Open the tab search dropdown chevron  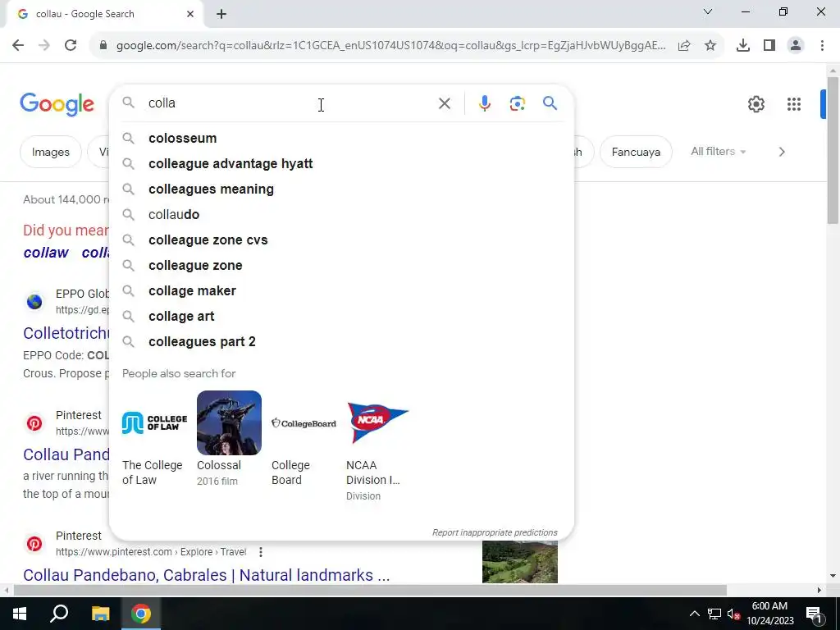pos(708,11)
